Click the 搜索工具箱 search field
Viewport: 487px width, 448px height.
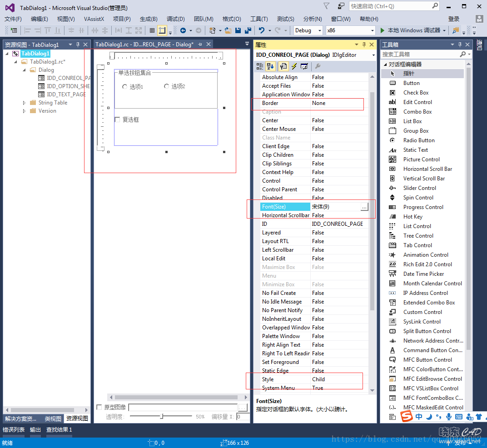point(420,55)
